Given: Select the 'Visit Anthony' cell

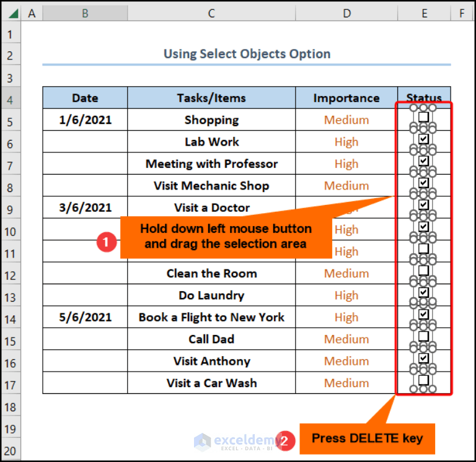Looking at the screenshot, I should pos(211,360).
